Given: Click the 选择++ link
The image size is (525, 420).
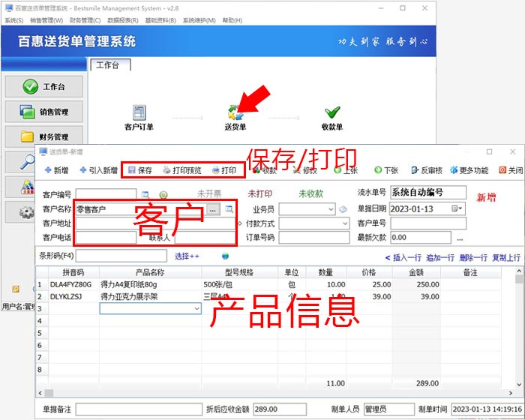Looking at the screenshot, I should tap(187, 256).
